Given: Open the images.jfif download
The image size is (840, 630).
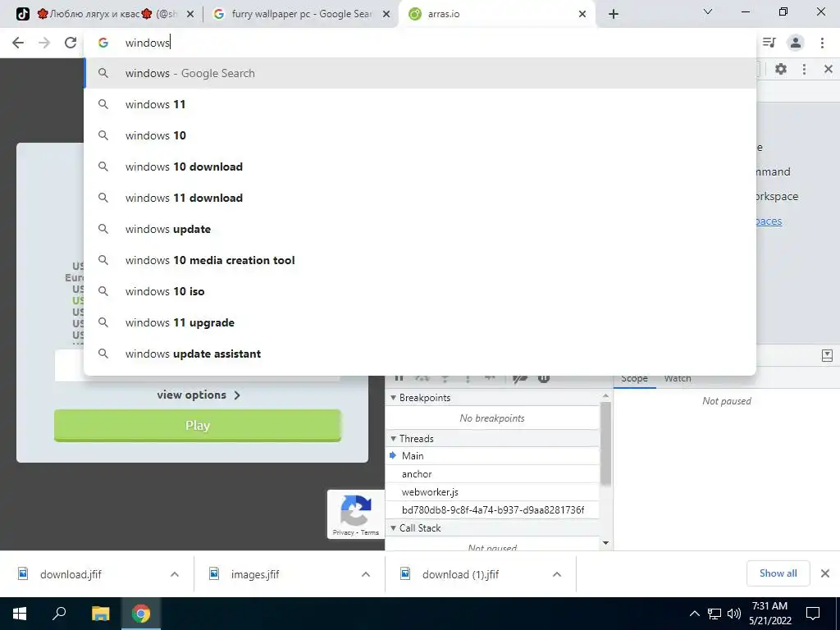Looking at the screenshot, I should coord(255,574).
